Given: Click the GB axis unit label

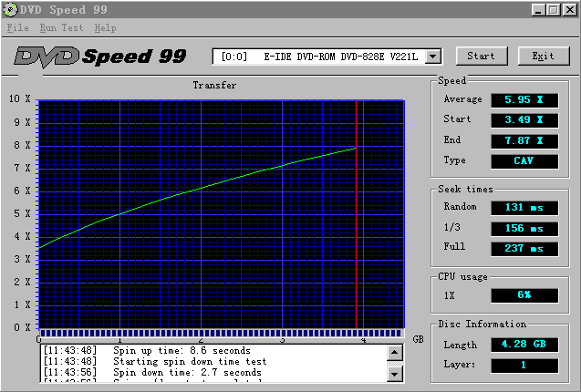Looking at the screenshot, I should (418, 339).
